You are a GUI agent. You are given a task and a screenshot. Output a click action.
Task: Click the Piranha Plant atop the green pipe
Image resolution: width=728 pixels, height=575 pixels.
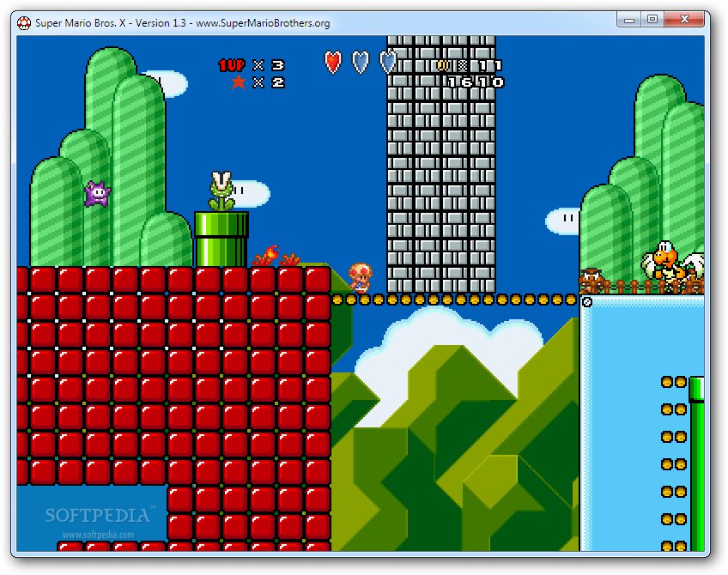pyautogui.click(x=221, y=191)
